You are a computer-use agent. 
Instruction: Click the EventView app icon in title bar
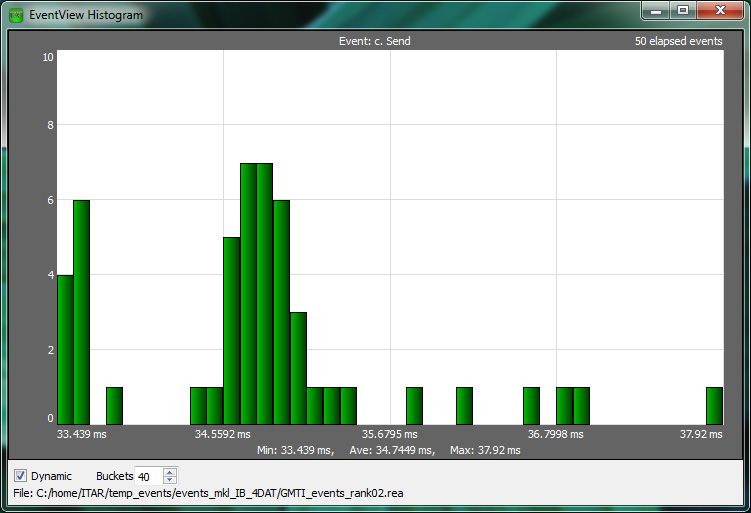(16, 15)
